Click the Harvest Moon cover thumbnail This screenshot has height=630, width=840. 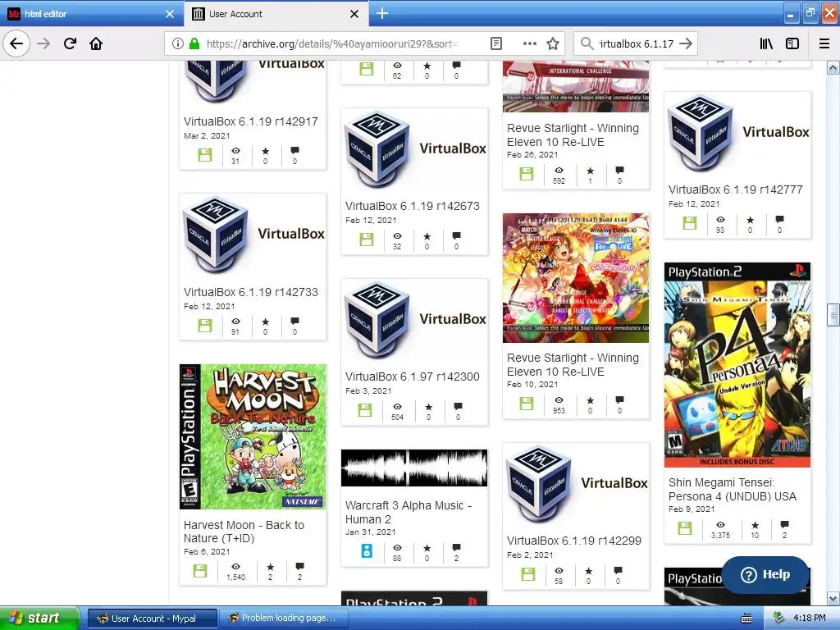253,436
